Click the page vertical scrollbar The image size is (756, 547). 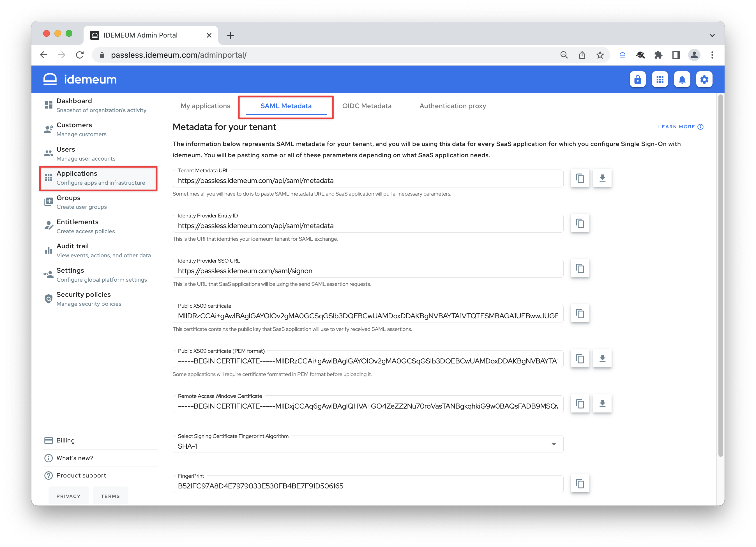(x=721, y=276)
